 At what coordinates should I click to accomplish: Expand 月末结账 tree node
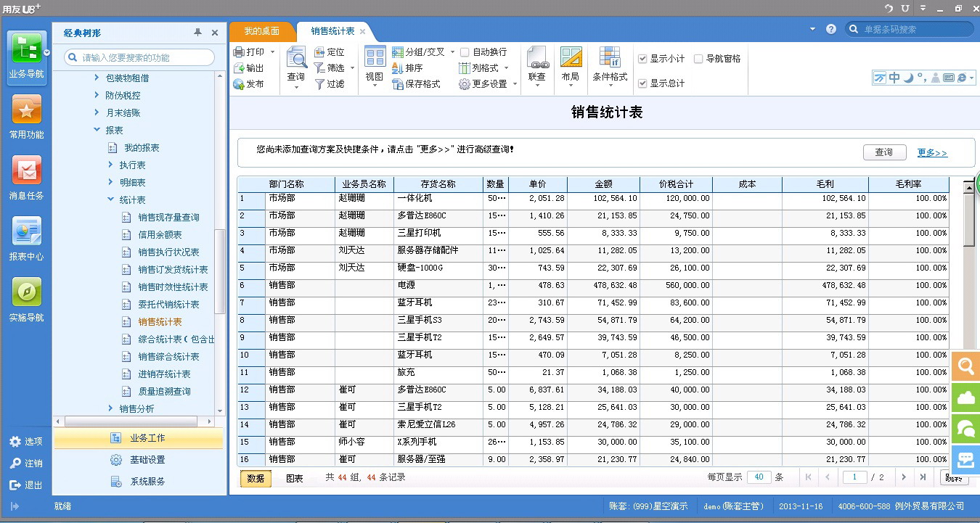(x=97, y=112)
